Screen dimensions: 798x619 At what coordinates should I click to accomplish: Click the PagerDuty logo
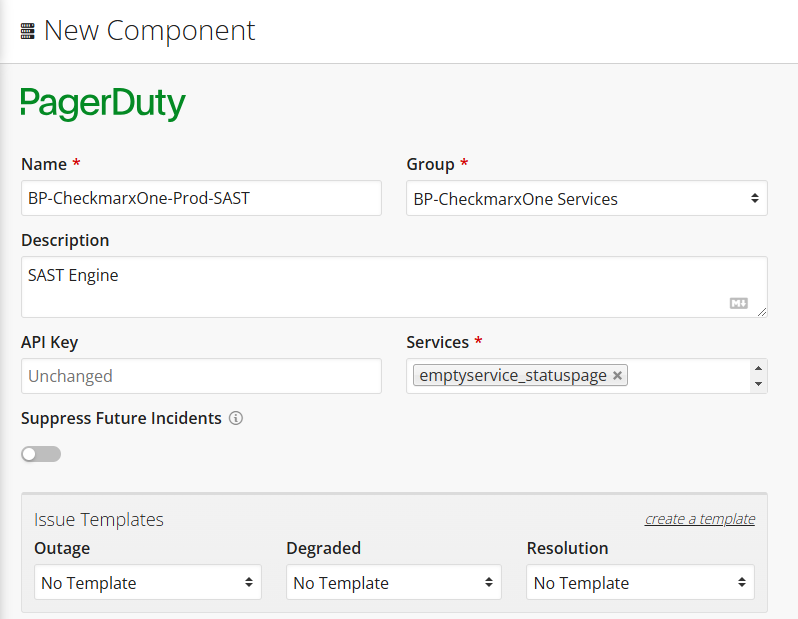103,104
